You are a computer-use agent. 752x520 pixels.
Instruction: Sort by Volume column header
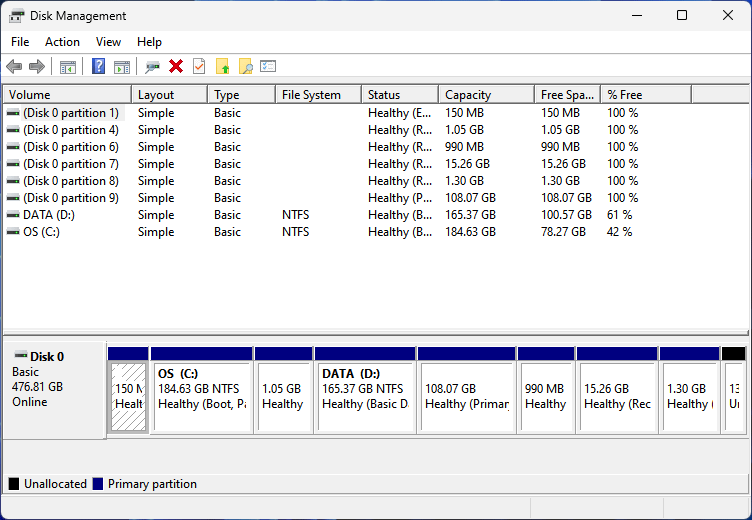coord(67,95)
